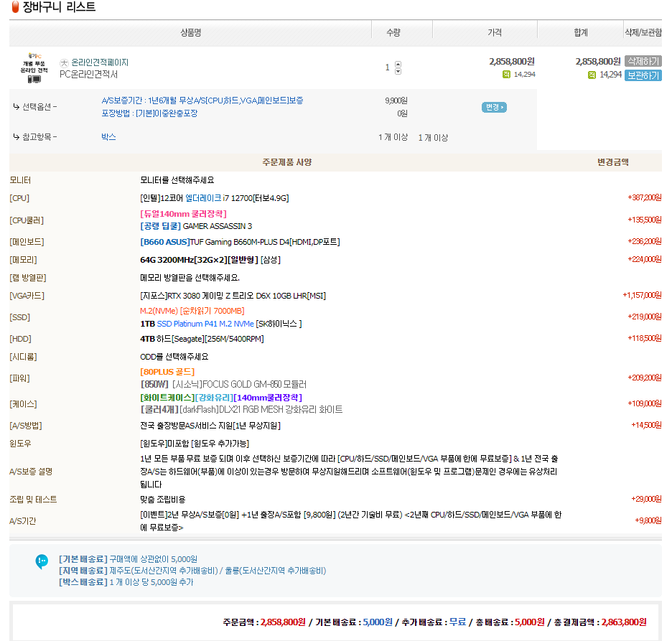Viewport: 672px width, 641px height.
Task: Click the +224,000원 memory price
Action: pyautogui.click(x=645, y=259)
